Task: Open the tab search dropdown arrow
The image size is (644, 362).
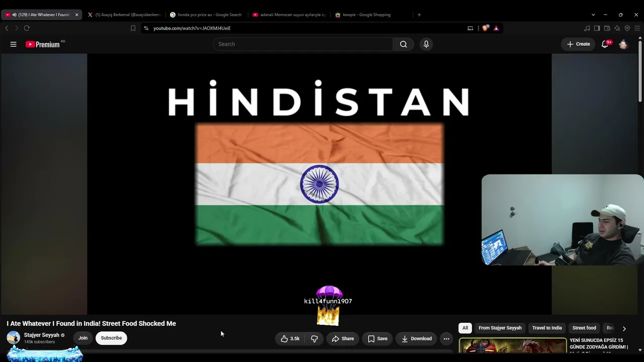Action: point(593,15)
